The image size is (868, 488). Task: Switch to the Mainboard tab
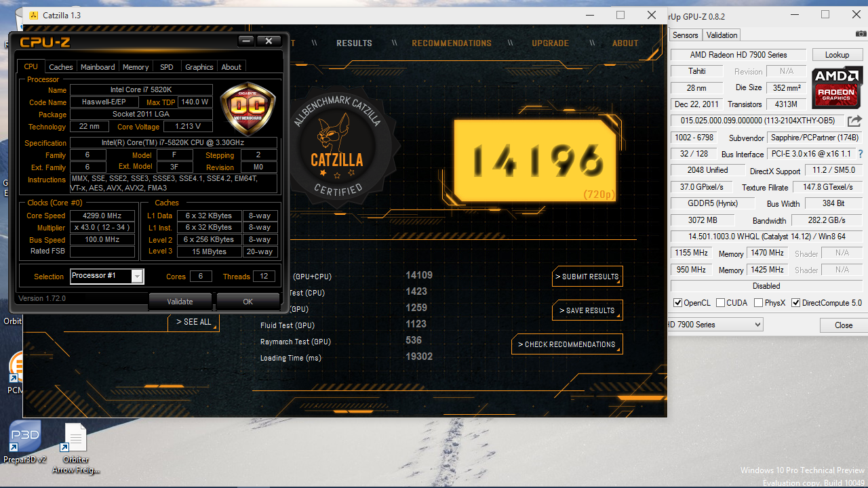(98, 67)
